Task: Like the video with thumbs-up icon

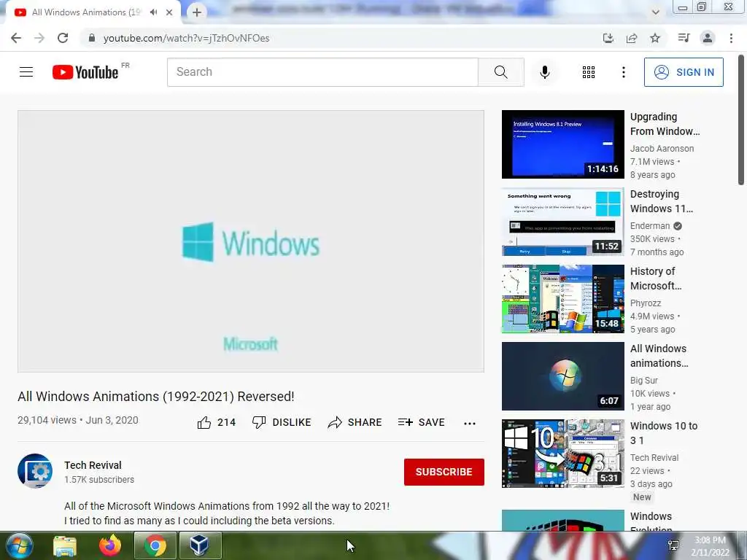Action: pyautogui.click(x=204, y=422)
